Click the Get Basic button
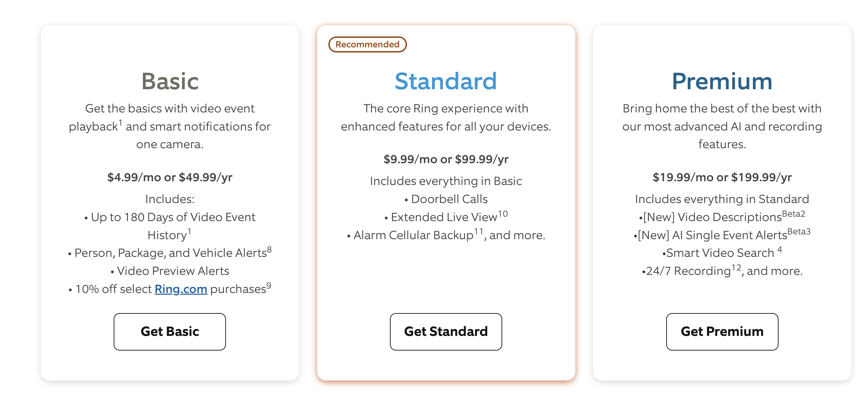This screenshot has height=403, width=868. pyautogui.click(x=169, y=331)
